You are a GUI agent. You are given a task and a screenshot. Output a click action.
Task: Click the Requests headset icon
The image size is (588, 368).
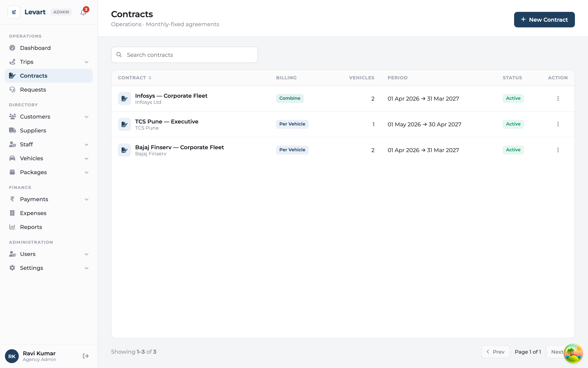coord(12,90)
